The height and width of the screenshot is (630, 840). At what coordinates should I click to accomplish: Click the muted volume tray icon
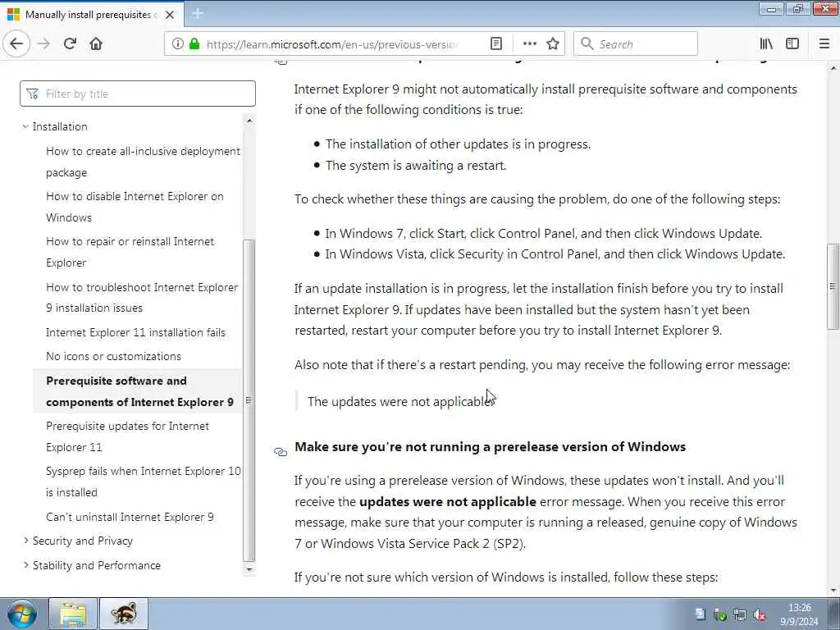pos(760,615)
